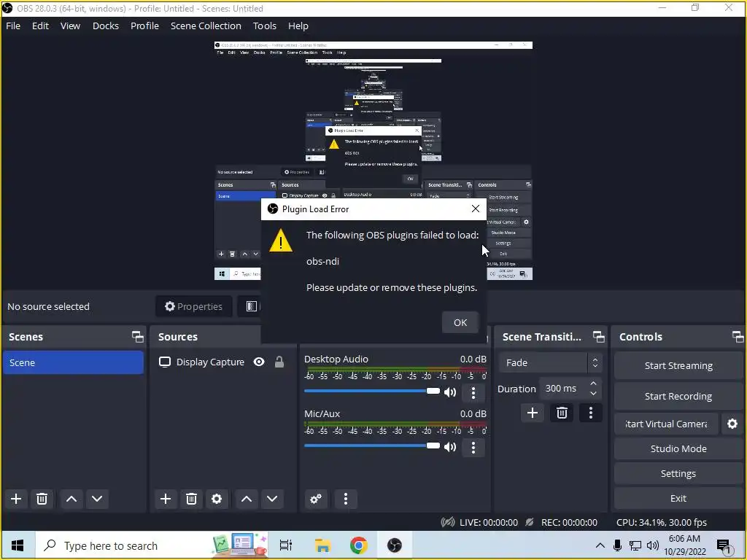Move scene down
Image resolution: width=747 pixels, height=560 pixels.
[97, 499]
